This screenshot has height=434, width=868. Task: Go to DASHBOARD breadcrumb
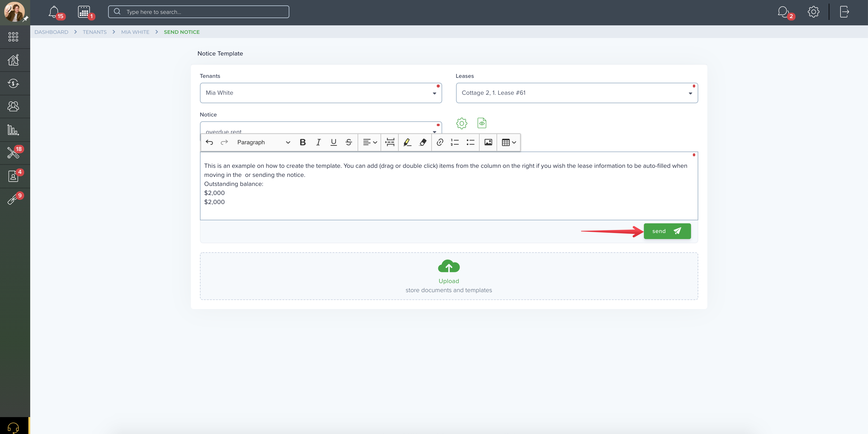pyautogui.click(x=51, y=32)
